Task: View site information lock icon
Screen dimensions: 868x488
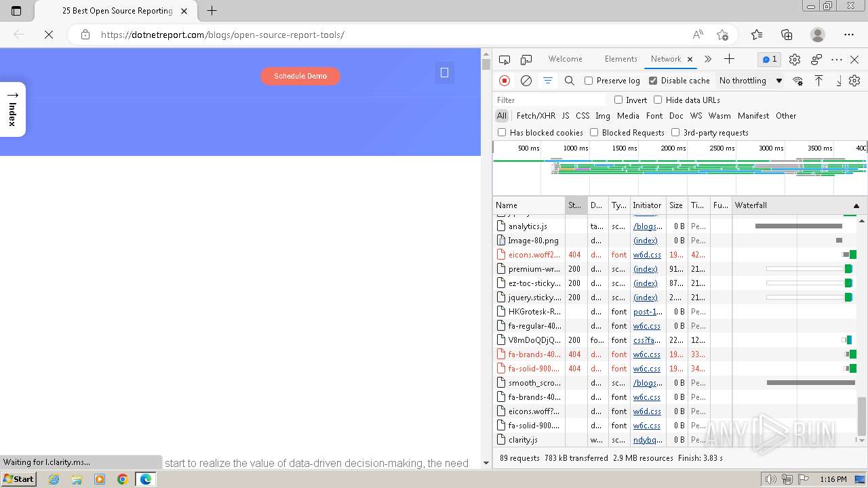Action: (x=85, y=35)
